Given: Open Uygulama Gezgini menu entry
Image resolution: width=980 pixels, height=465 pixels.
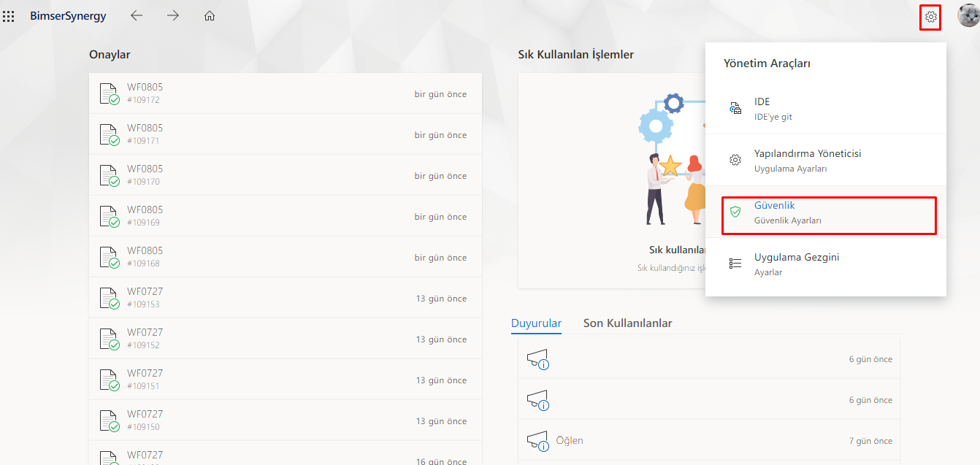Looking at the screenshot, I should pos(826,264).
